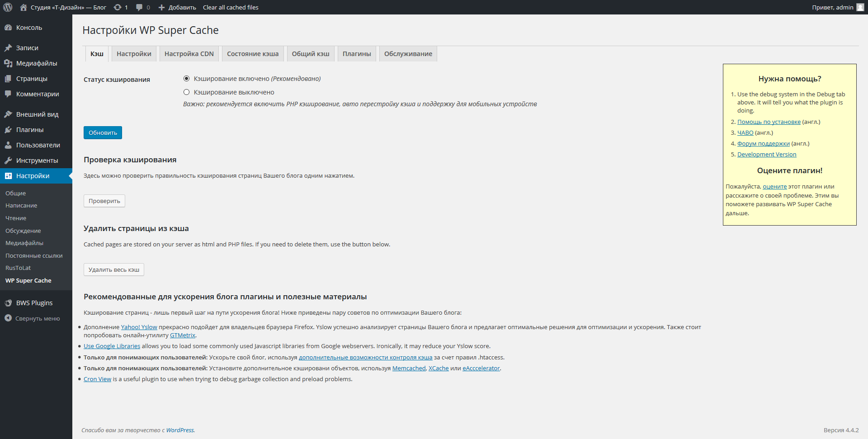The width and height of the screenshot is (868, 439).
Task: Select 'Кэширование выключено' radio button
Action: (x=186, y=92)
